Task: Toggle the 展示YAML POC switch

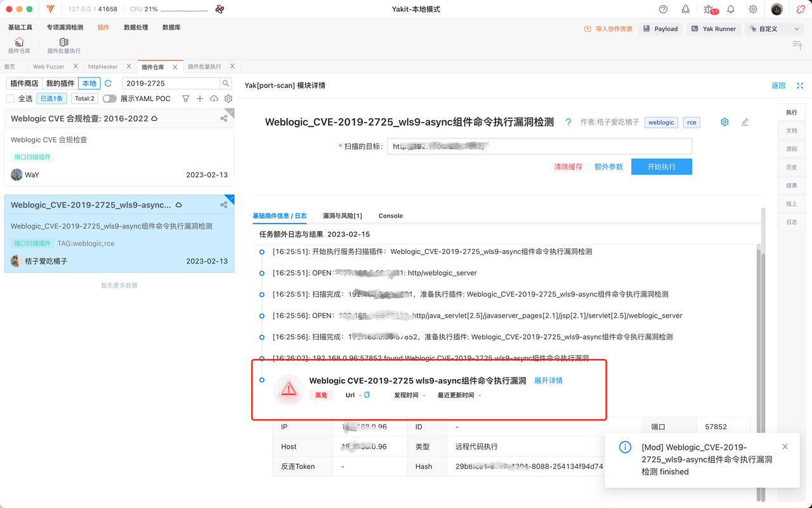Action: [110, 98]
